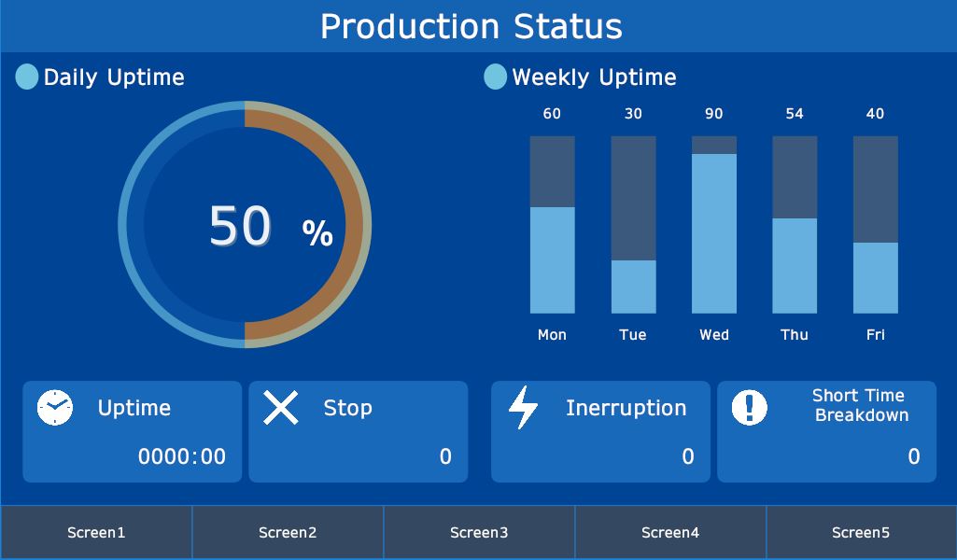Go to Screen3 in bottom bar
957x560 pixels.
click(x=479, y=533)
